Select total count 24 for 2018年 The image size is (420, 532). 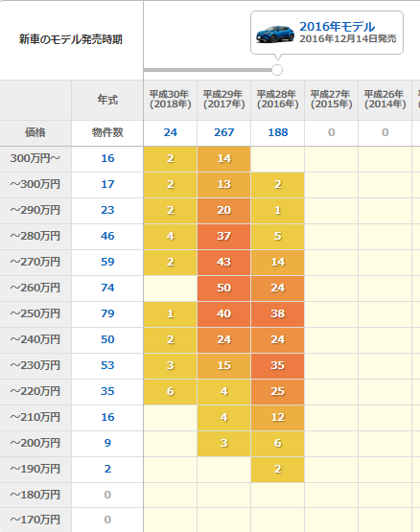[x=171, y=132]
